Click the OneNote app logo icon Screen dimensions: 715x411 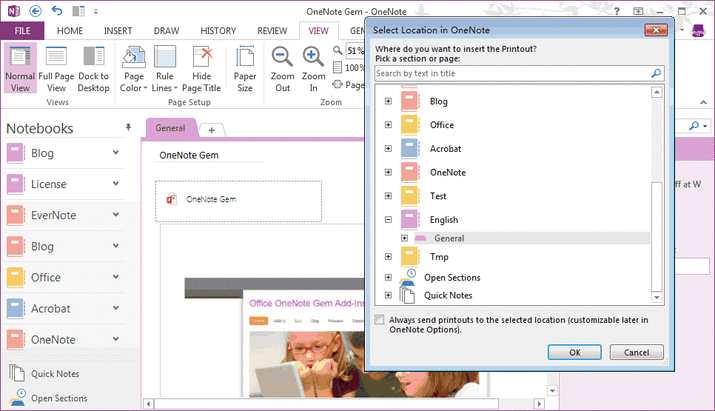pyautogui.click(x=14, y=11)
